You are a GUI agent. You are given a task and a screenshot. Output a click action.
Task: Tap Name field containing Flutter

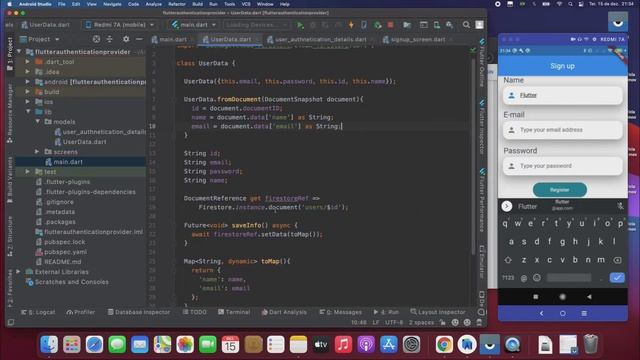point(562,96)
